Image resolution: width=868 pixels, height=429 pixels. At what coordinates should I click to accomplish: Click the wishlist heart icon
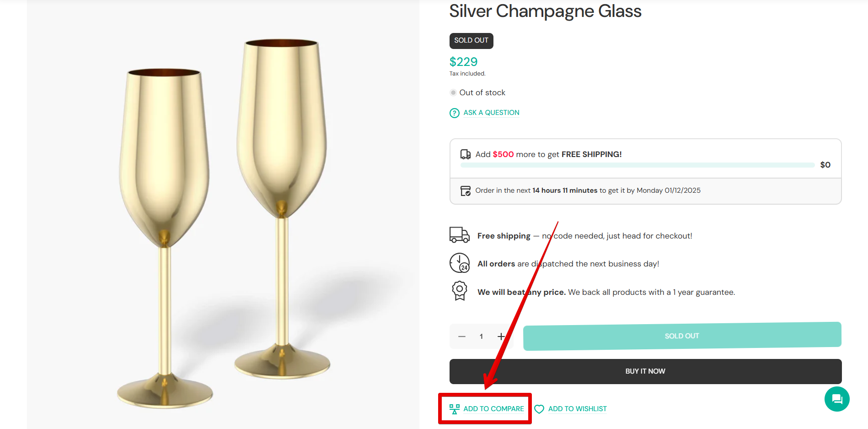[539, 409]
